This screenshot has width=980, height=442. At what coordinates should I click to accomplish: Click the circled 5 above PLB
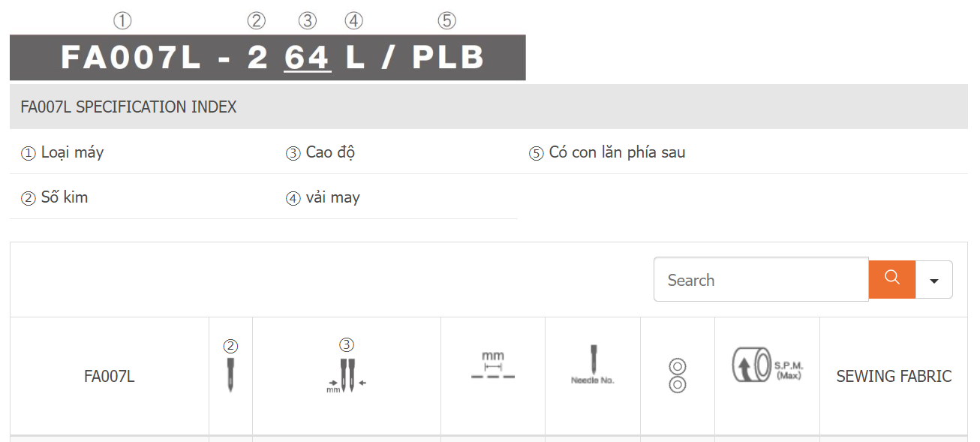[446, 21]
